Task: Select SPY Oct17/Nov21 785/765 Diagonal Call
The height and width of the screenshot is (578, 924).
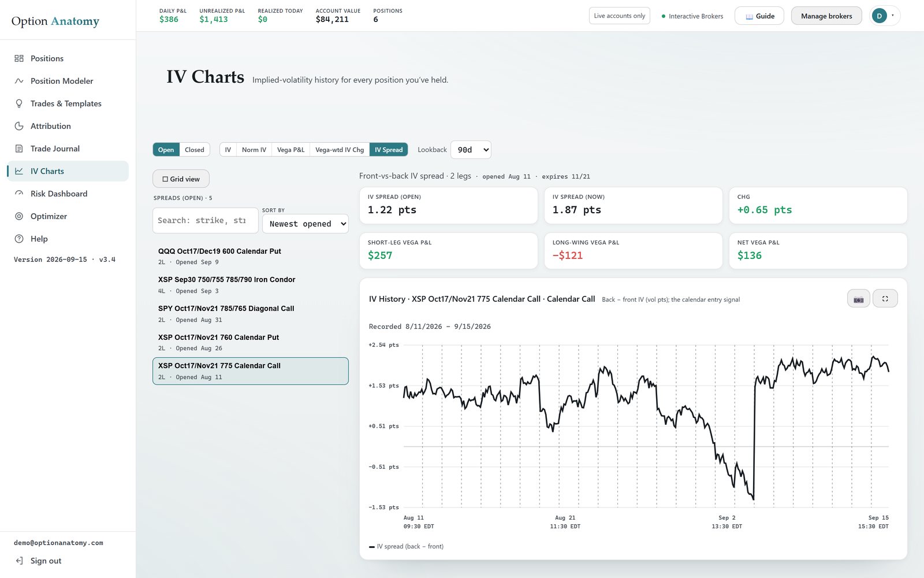Action: point(251,314)
